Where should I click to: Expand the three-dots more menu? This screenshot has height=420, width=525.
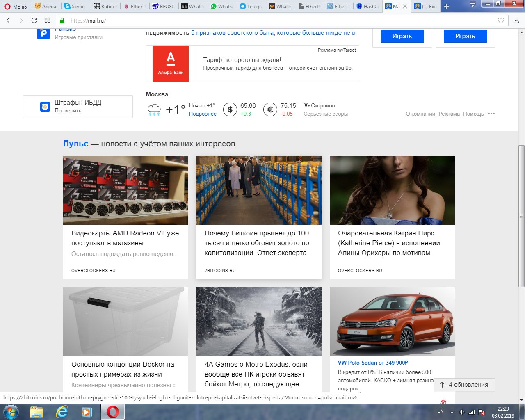[x=491, y=114]
